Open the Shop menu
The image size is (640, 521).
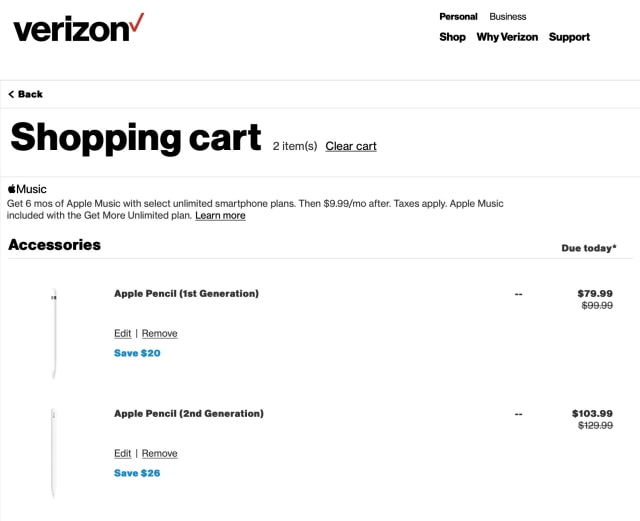click(452, 37)
